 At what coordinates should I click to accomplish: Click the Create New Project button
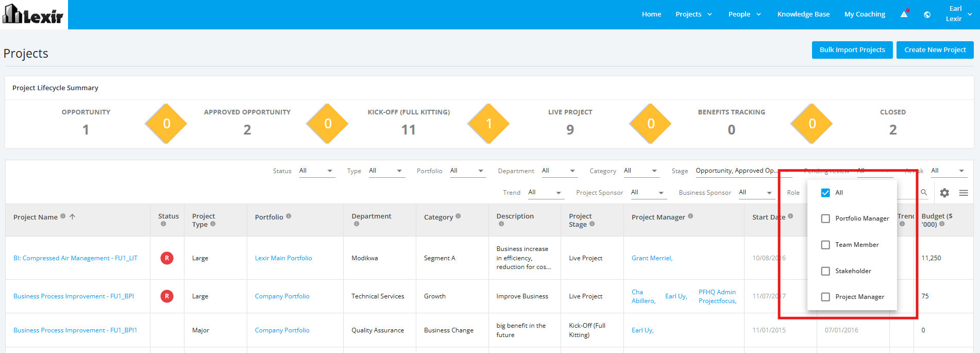935,50
